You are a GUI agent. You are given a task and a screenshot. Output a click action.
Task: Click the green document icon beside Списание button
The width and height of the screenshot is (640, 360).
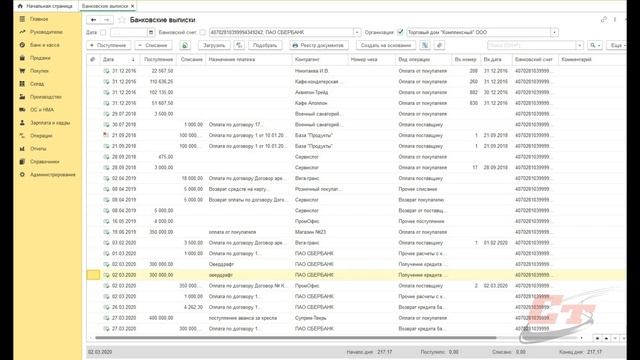pyautogui.click(x=185, y=45)
